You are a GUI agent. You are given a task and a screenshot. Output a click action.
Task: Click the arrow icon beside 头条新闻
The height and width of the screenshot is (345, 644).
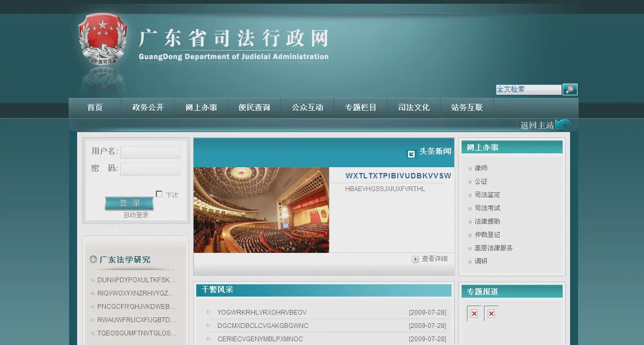click(x=411, y=154)
